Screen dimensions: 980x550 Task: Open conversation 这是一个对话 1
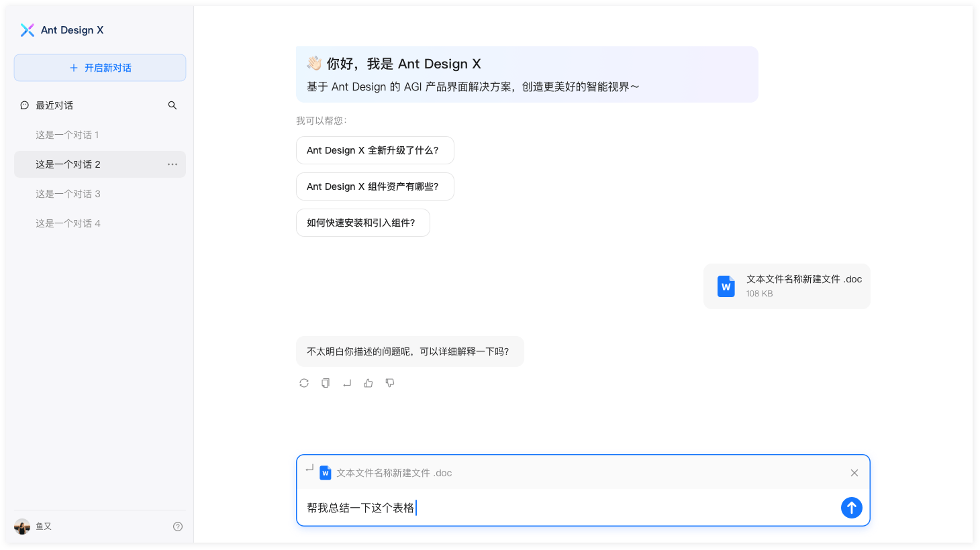pyautogui.click(x=100, y=135)
